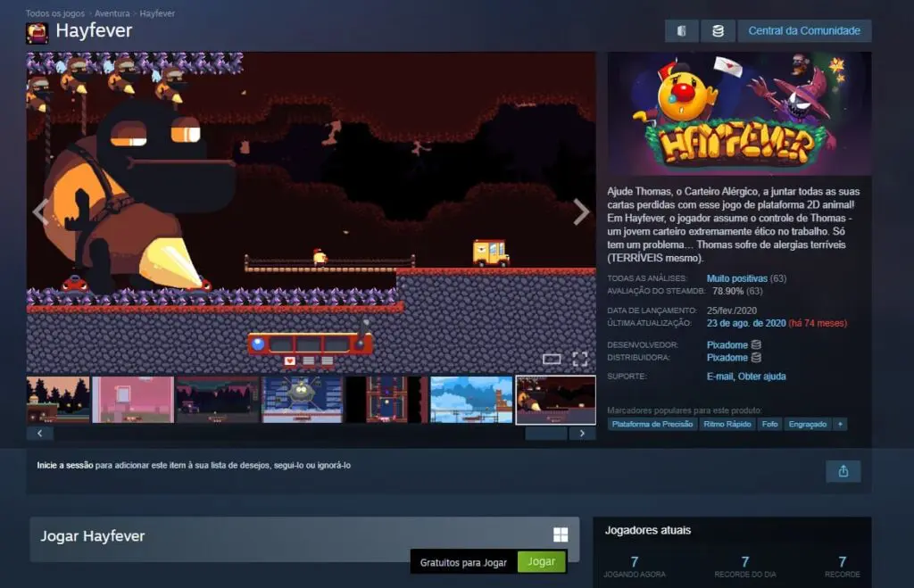
Task: Go to the previous screenshot with the left arrow
Action: click(40, 211)
